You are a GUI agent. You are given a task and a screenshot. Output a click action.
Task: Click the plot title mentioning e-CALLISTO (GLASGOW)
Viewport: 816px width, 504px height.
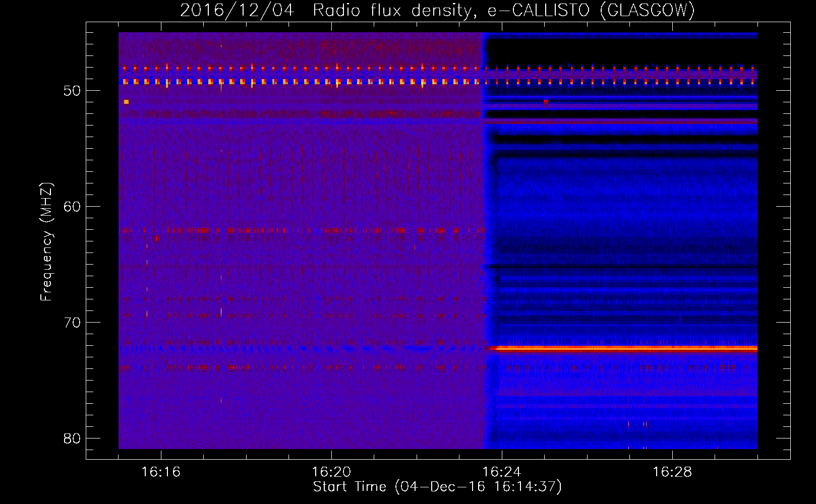point(437,10)
